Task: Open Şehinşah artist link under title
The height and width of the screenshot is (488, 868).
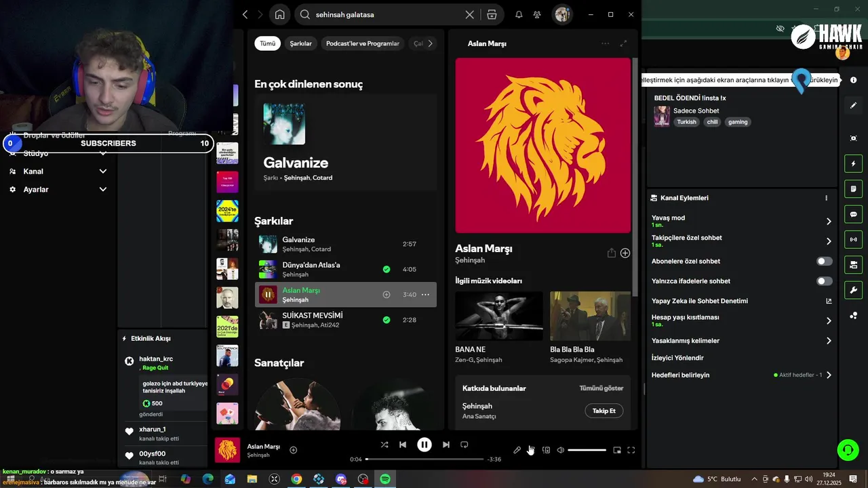Action: tap(470, 260)
